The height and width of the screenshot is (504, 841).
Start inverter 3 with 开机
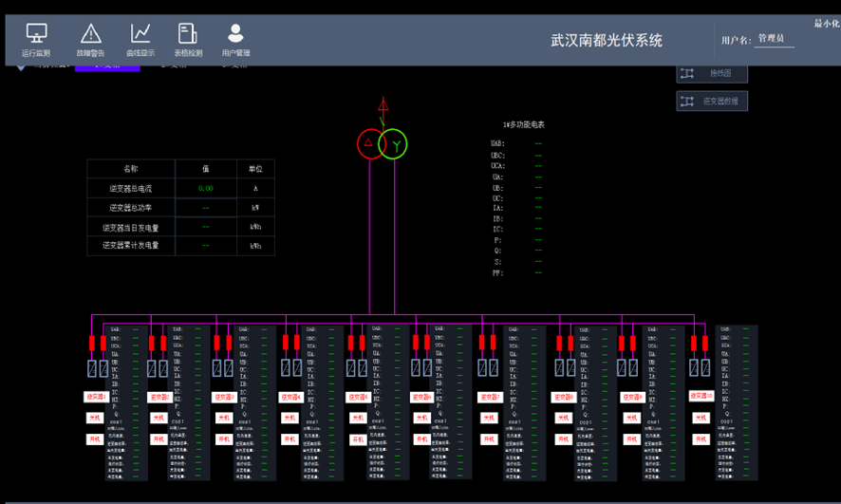(x=224, y=439)
